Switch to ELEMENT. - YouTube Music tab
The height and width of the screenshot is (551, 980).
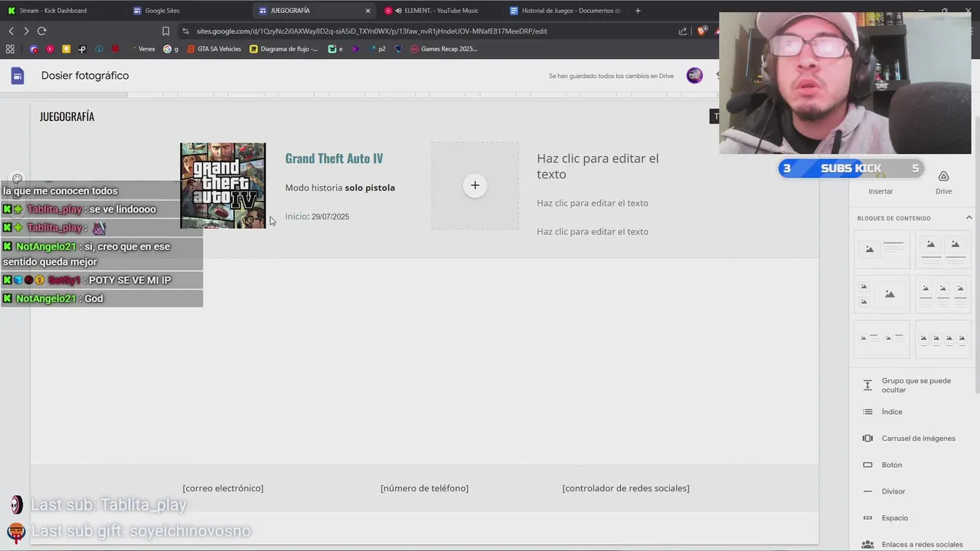click(440, 11)
